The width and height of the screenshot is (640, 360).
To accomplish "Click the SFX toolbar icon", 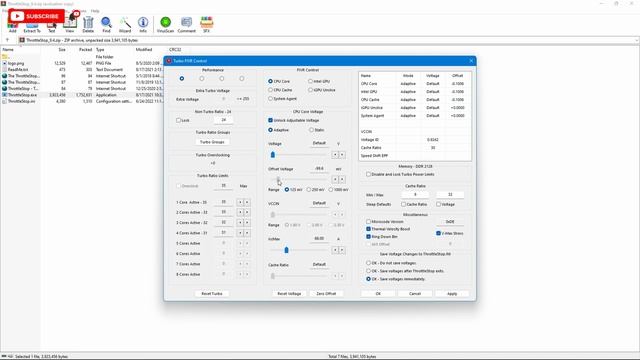I will coord(207,24).
